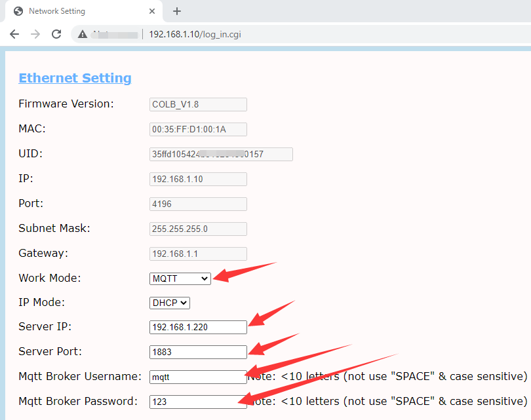Viewport: 531px width, 420px height.
Task: Click the Mqtt Broker Password field
Action: (198, 402)
